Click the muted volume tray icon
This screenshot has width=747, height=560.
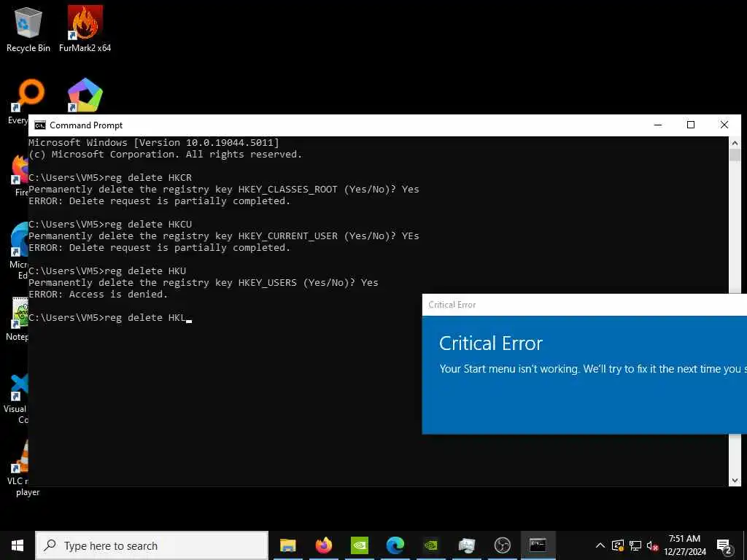tap(652, 545)
